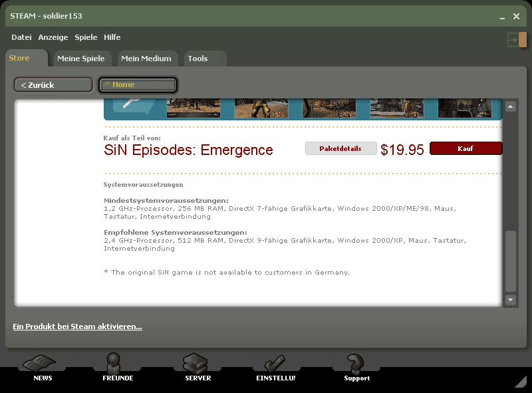Open the second game screenshot thumbnail
This screenshot has height=393, width=532.
[261, 108]
